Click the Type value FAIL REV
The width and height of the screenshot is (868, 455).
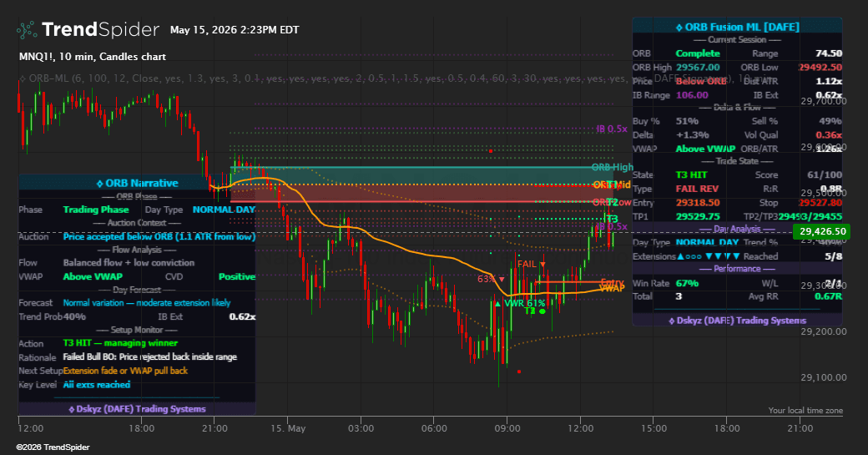[697, 189]
